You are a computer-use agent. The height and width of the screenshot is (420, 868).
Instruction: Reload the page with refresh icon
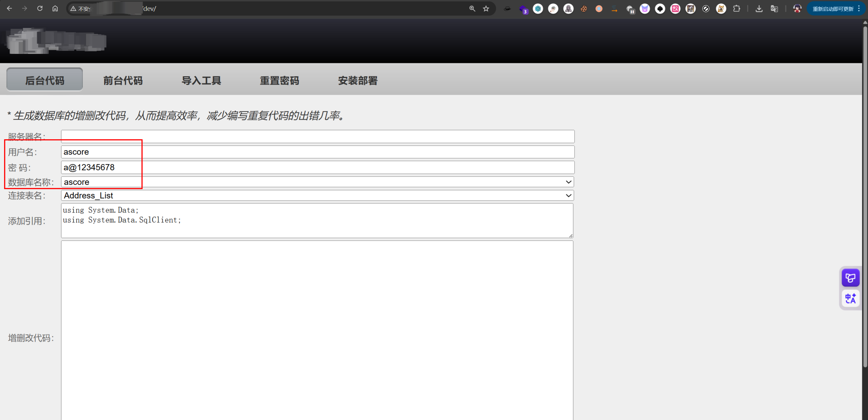40,8
